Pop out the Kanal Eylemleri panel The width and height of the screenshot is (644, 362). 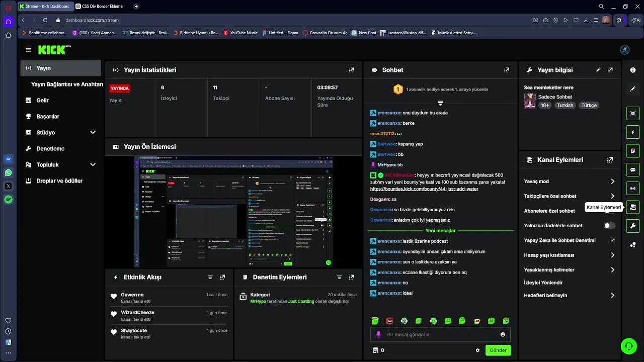pyautogui.click(x=610, y=160)
